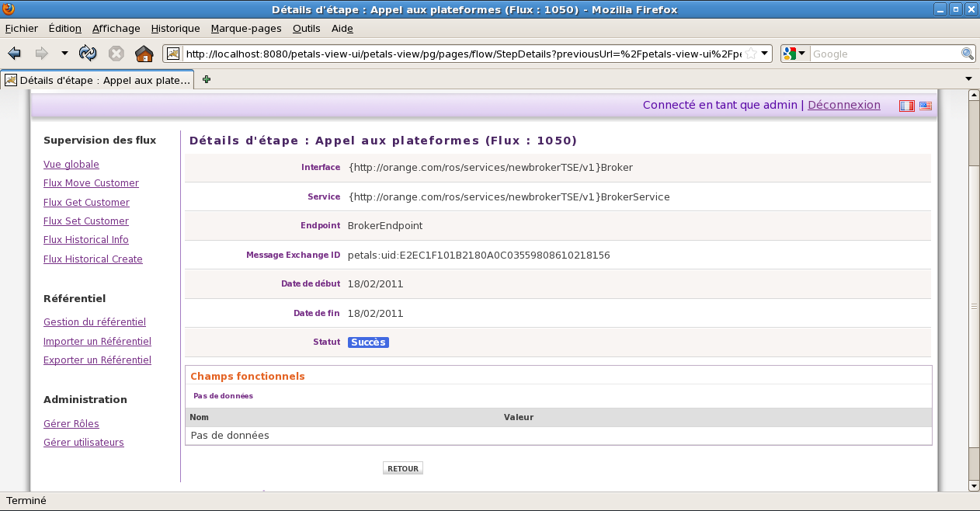This screenshot has width=980, height=511.
Task: Click the Reload page icon
Action: (x=88, y=54)
